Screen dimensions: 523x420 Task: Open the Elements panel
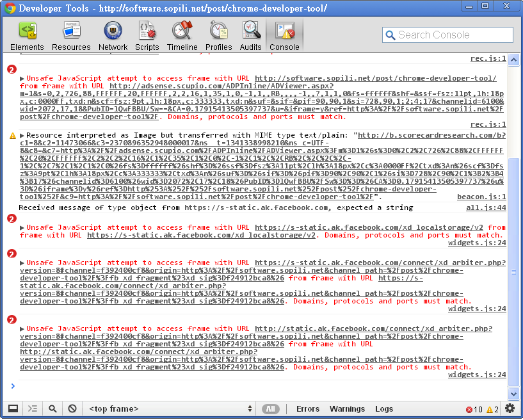coord(27,36)
